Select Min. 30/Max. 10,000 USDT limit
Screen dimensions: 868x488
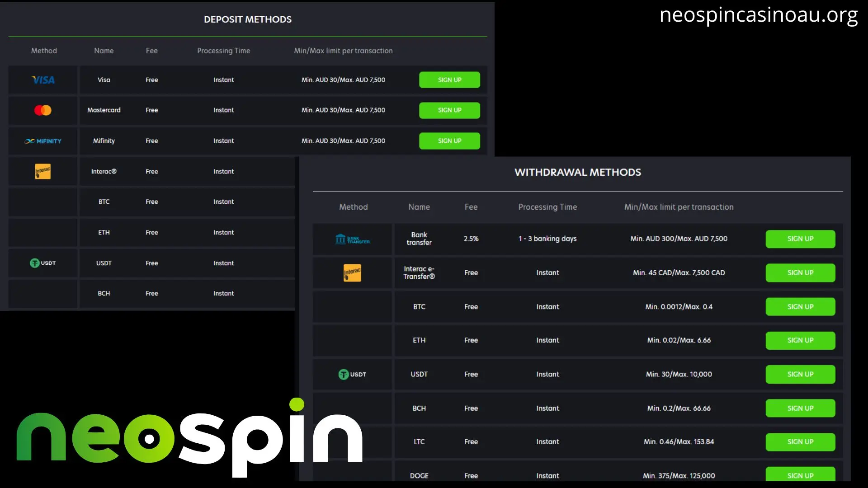click(679, 375)
